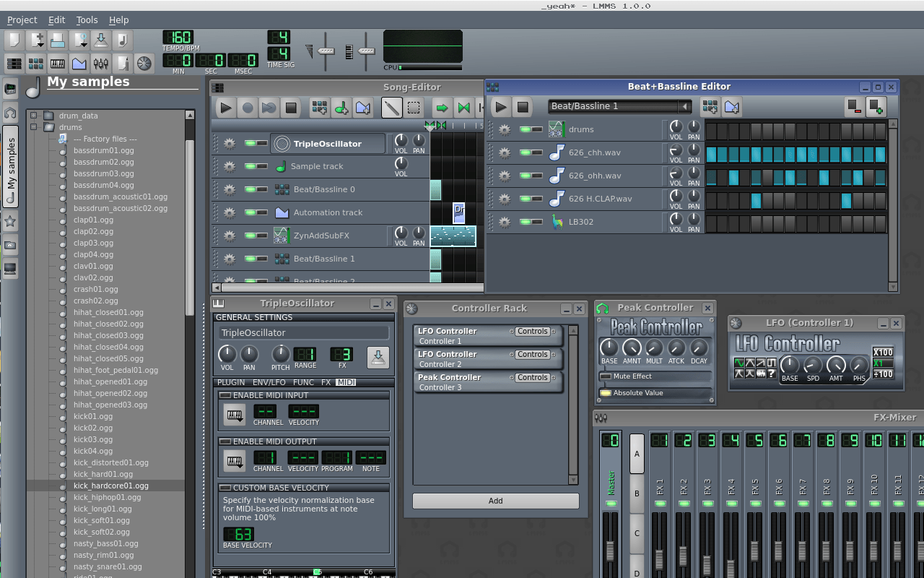Click Controls button for Peak Controller
The image size is (924, 578).
click(533, 377)
